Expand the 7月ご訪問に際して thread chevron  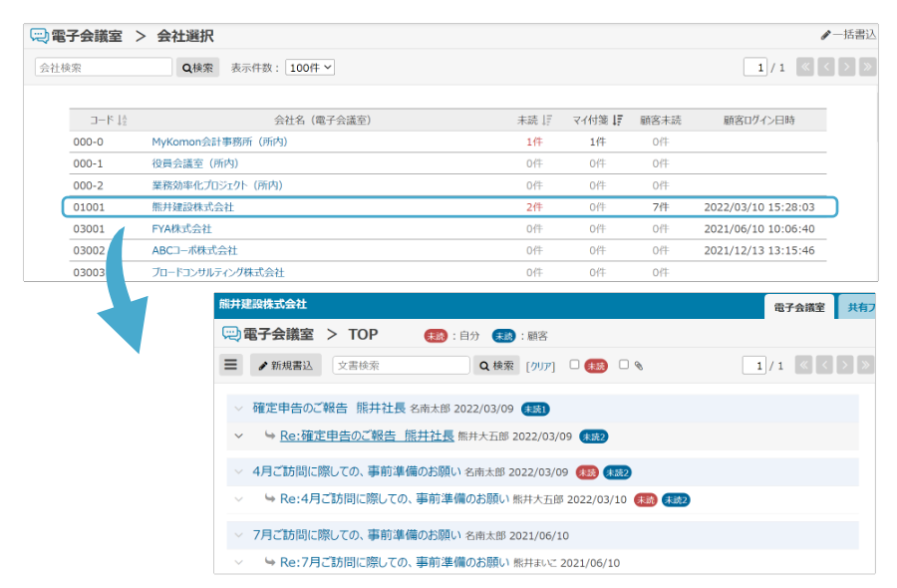238,535
